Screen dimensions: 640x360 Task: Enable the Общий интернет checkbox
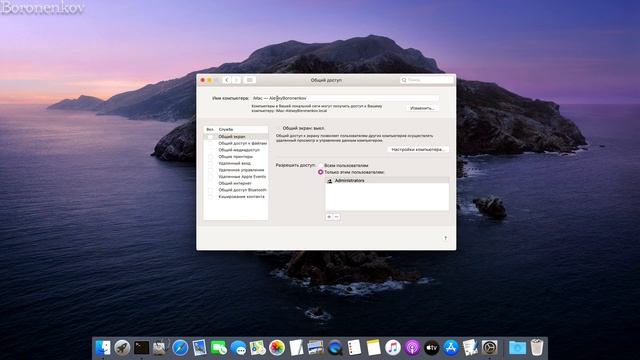click(210, 183)
